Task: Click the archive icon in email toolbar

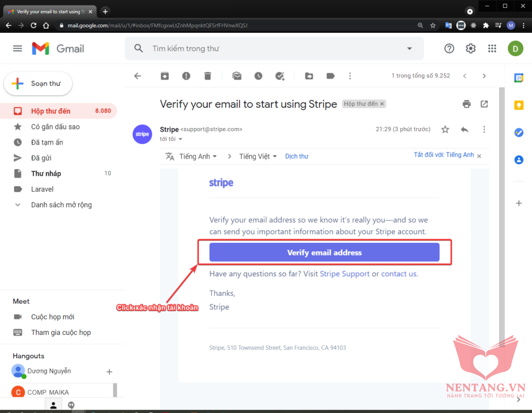Action: 165,76
